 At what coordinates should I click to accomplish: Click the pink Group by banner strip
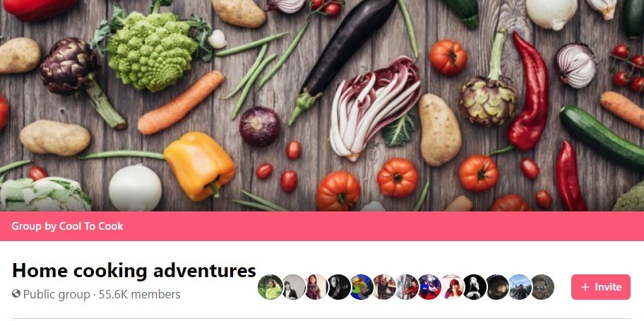322,226
